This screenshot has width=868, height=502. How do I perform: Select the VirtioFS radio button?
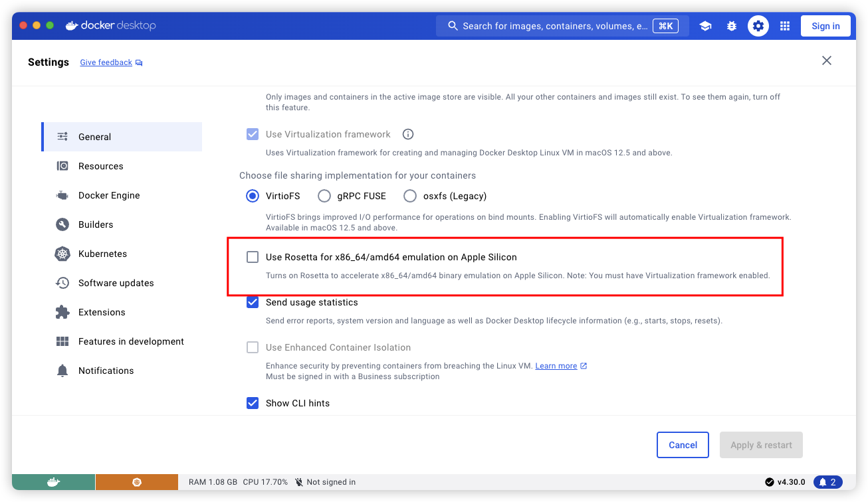coord(253,196)
